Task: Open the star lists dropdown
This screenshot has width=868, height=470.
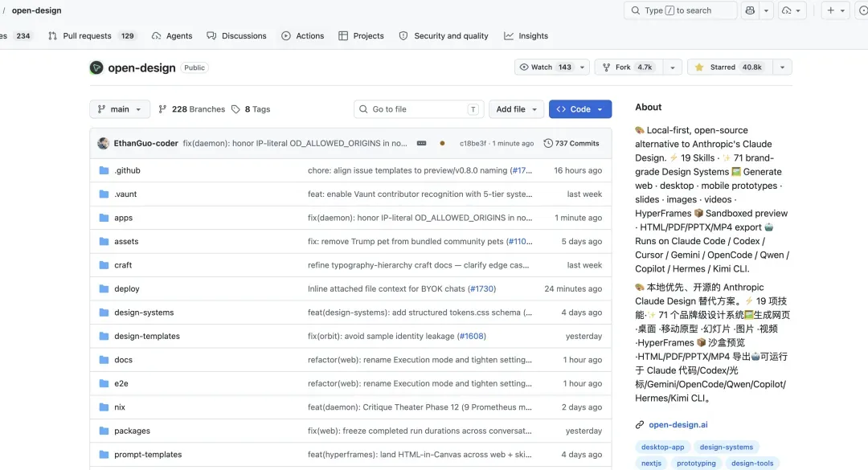Action: coord(782,67)
